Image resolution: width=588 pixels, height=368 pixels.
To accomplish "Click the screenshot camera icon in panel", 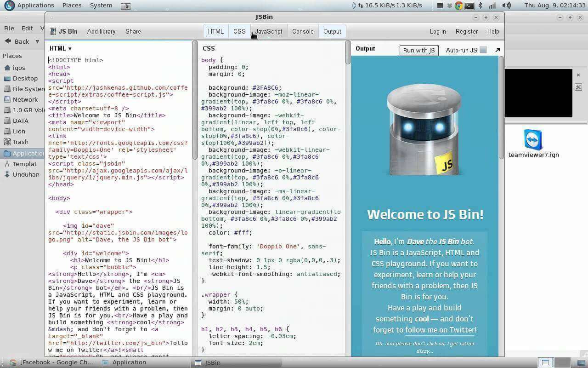I will pyautogui.click(x=126, y=6).
